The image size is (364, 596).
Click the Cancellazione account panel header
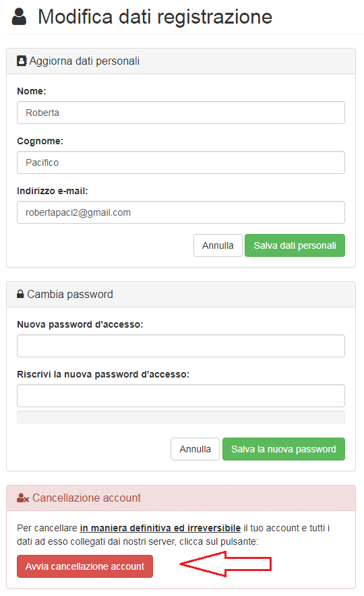[x=181, y=498]
